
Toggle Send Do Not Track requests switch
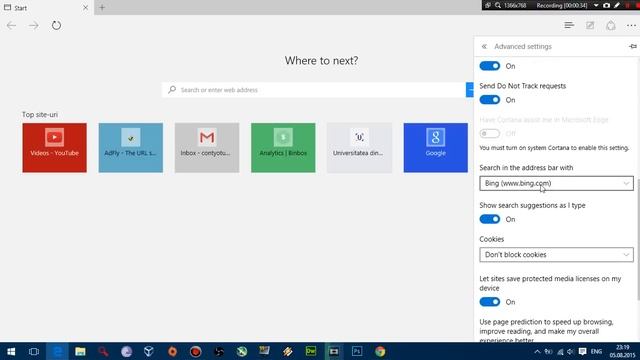pos(490,100)
